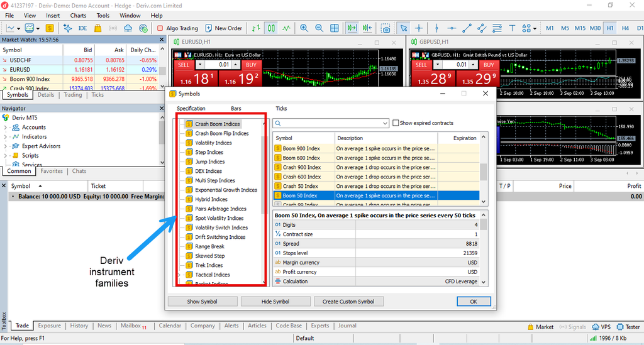Insert a text label with T tool

click(x=512, y=28)
